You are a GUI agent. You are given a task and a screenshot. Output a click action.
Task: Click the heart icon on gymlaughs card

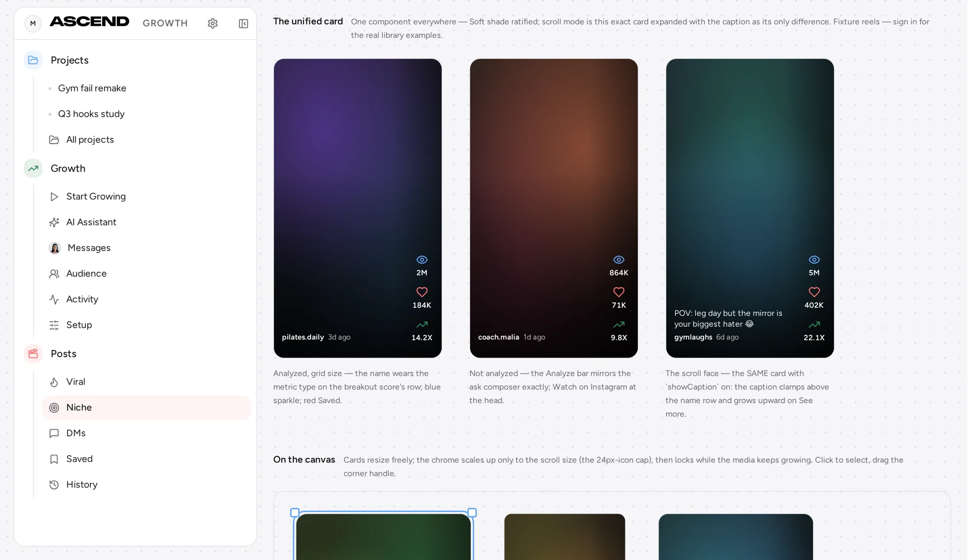click(814, 292)
